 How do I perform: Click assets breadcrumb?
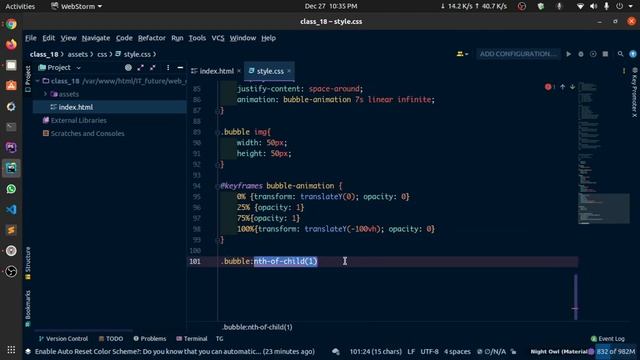click(78, 54)
